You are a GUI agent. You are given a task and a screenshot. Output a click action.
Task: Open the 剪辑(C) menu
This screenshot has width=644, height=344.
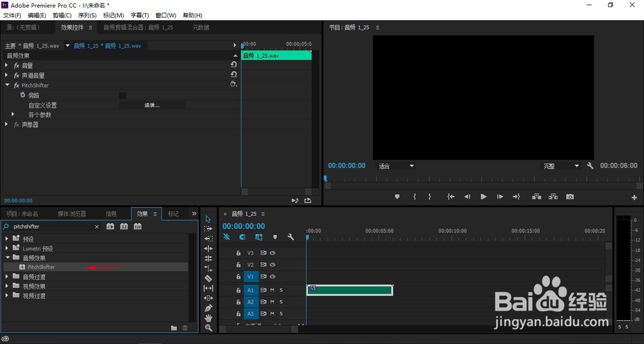pyautogui.click(x=62, y=15)
